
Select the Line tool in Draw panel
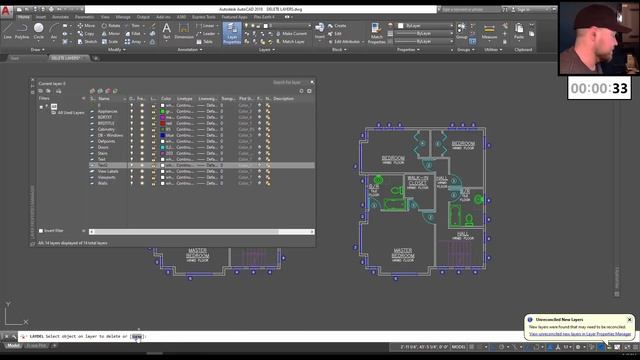click(7, 31)
